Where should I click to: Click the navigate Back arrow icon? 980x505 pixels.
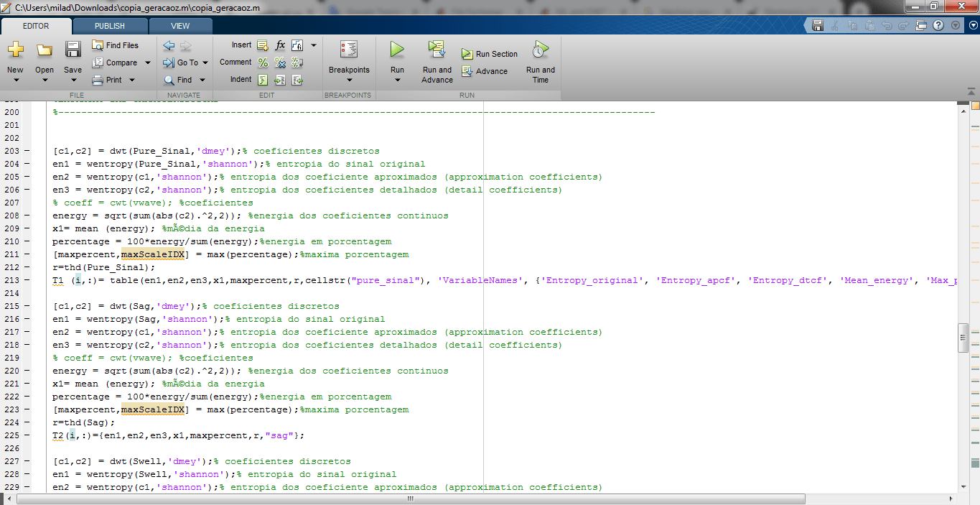169,45
